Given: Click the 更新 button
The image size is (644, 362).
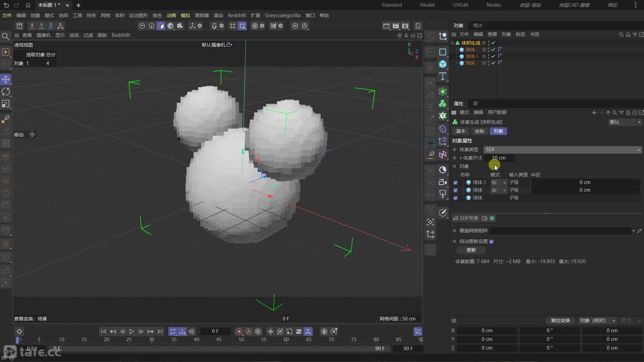Looking at the screenshot, I should [471, 250].
